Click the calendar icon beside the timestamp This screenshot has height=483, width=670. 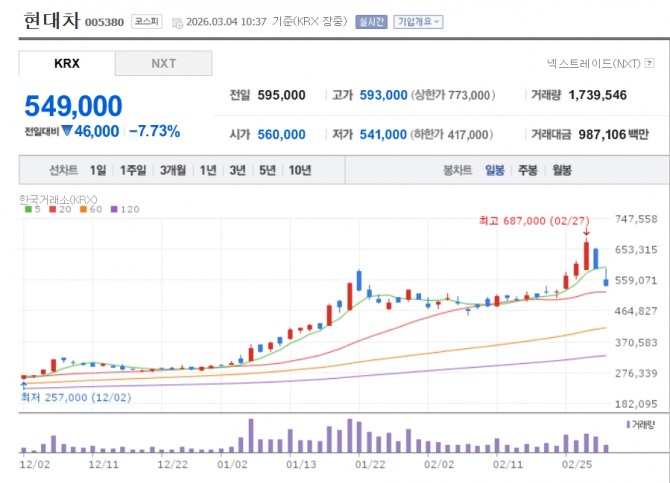[178, 21]
